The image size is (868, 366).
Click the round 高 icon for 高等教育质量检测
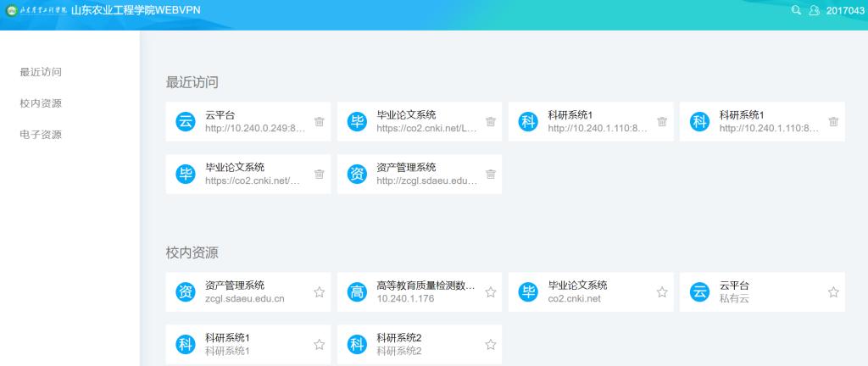pyautogui.click(x=357, y=292)
